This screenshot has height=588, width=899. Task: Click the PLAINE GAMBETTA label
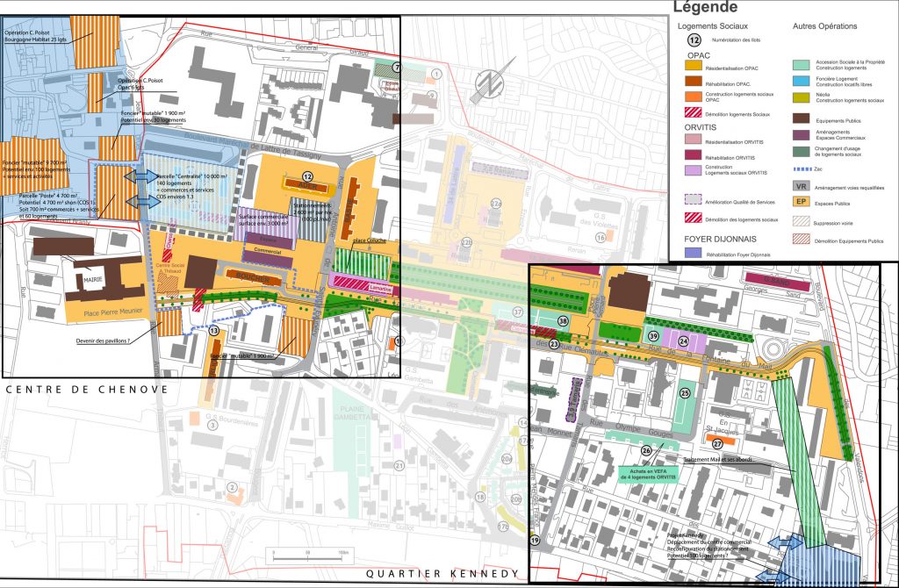click(352, 413)
